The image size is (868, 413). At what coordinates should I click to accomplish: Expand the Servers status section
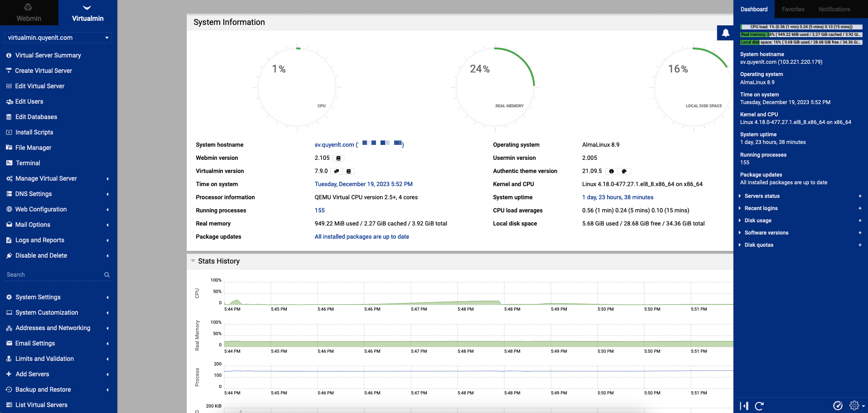(x=762, y=196)
